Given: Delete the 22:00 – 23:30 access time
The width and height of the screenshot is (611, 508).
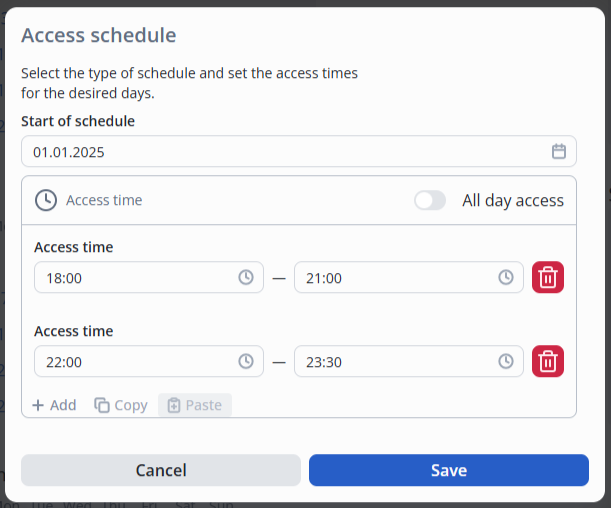Looking at the screenshot, I should (548, 362).
